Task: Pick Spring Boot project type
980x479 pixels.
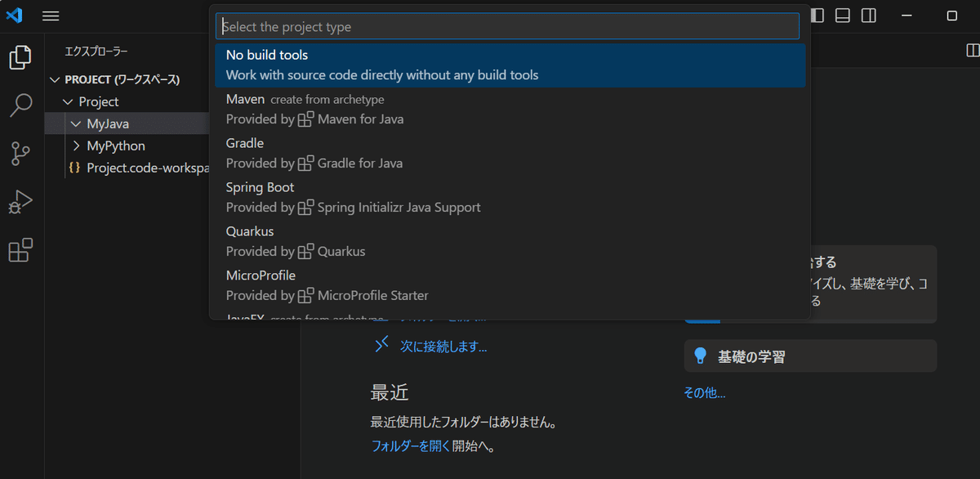Action: [510, 198]
